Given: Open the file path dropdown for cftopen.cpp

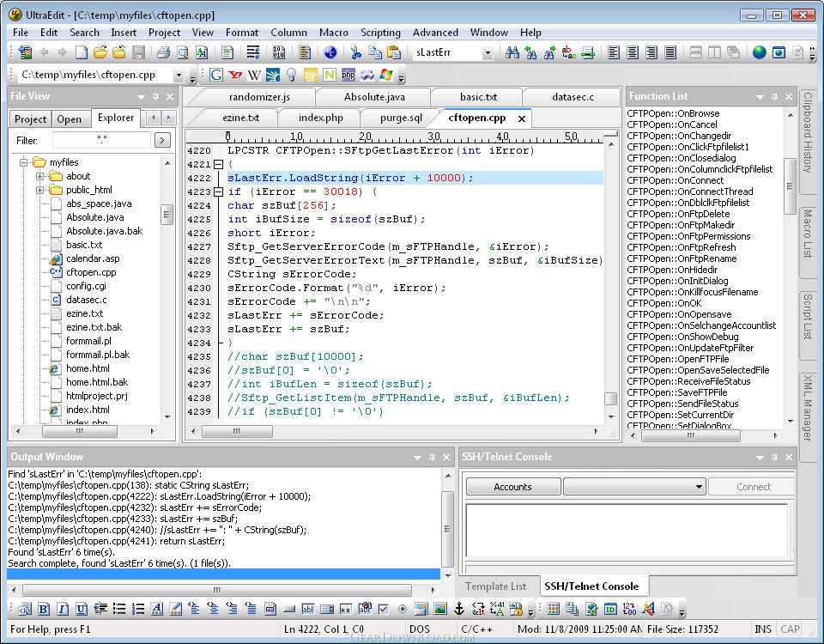Looking at the screenshot, I should click(179, 76).
